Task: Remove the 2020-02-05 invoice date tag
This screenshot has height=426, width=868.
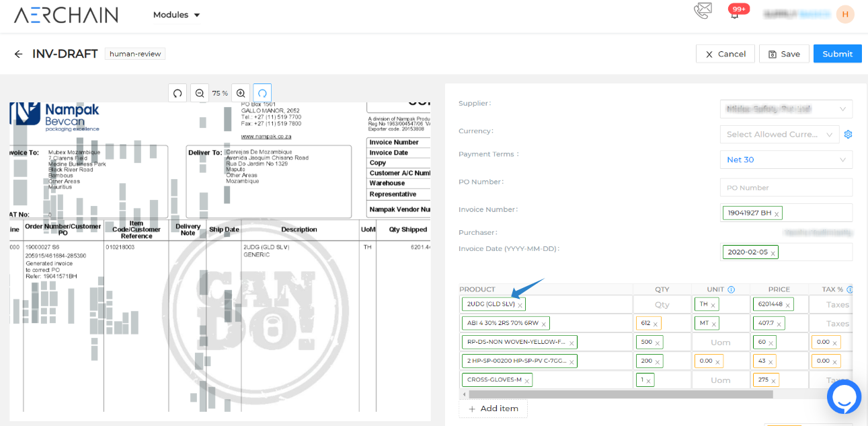Action: (773, 253)
